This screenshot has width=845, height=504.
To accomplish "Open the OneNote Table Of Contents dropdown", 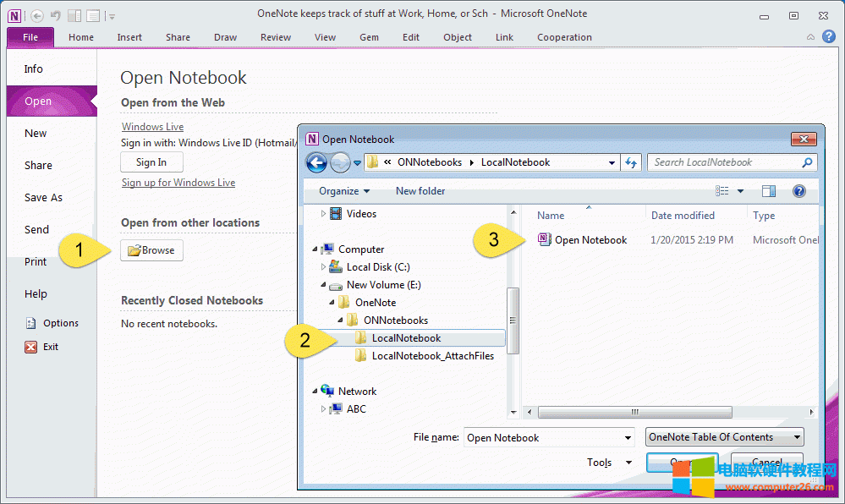I will 723,437.
